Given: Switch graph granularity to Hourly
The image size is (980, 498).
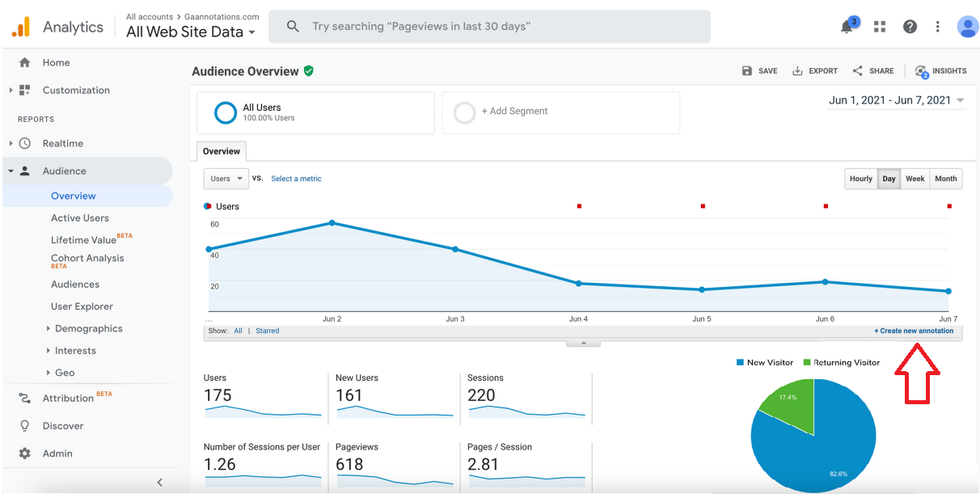Looking at the screenshot, I should click(x=861, y=179).
